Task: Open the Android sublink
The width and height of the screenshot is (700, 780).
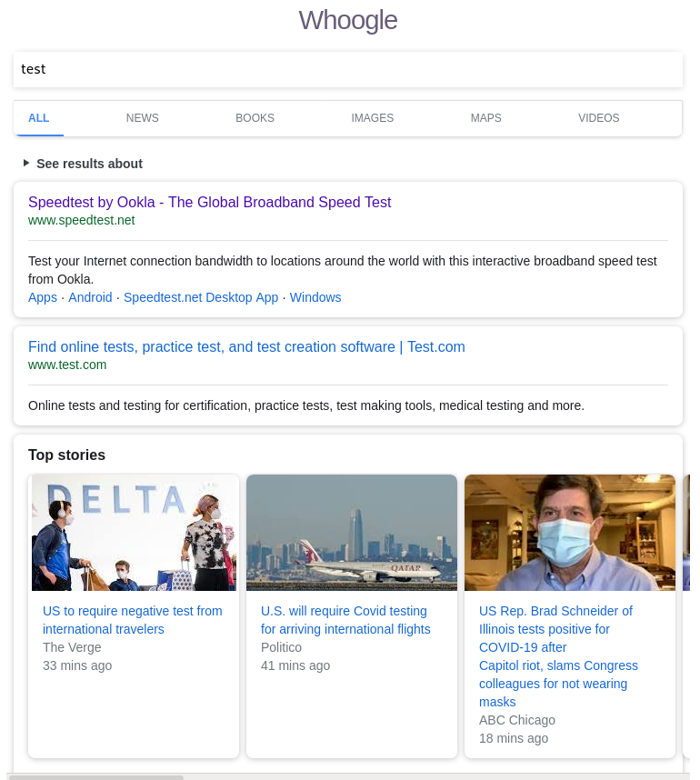Action: 90,297
